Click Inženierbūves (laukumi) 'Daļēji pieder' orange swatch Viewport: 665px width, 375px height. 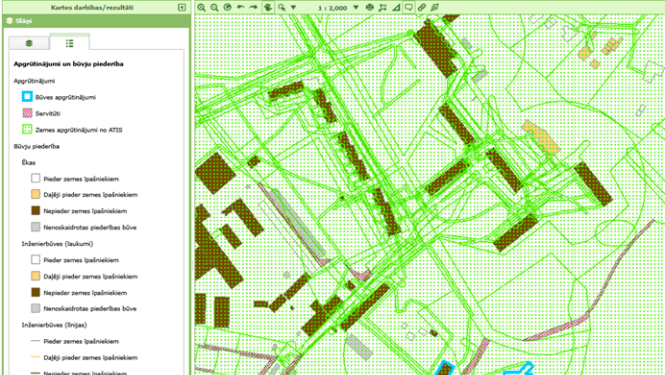click(x=36, y=276)
